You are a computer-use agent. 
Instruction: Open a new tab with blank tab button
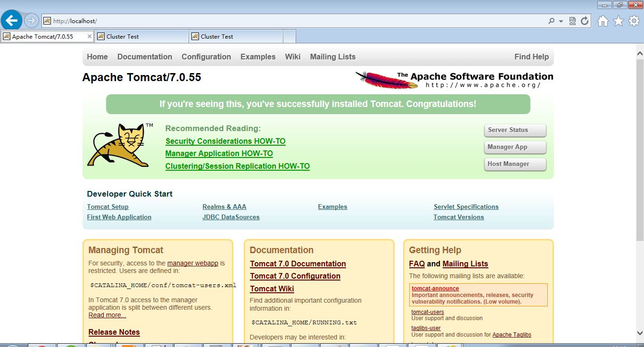point(289,36)
